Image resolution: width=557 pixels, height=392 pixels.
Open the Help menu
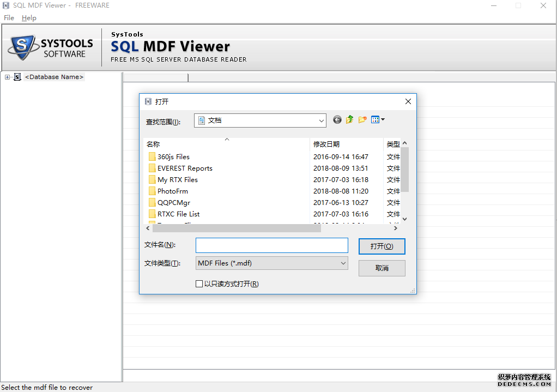(29, 18)
